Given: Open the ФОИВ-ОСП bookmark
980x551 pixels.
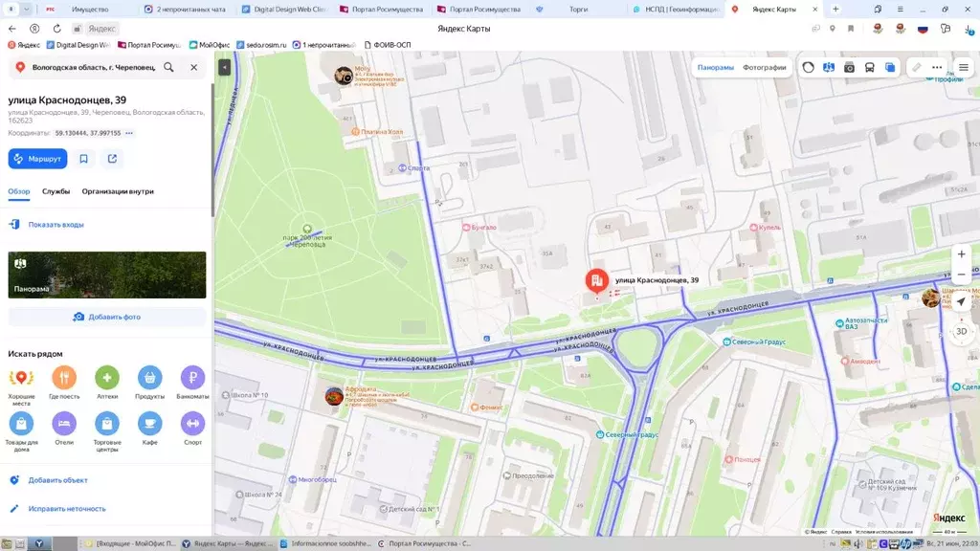Looking at the screenshot, I should (x=388, y=45).
